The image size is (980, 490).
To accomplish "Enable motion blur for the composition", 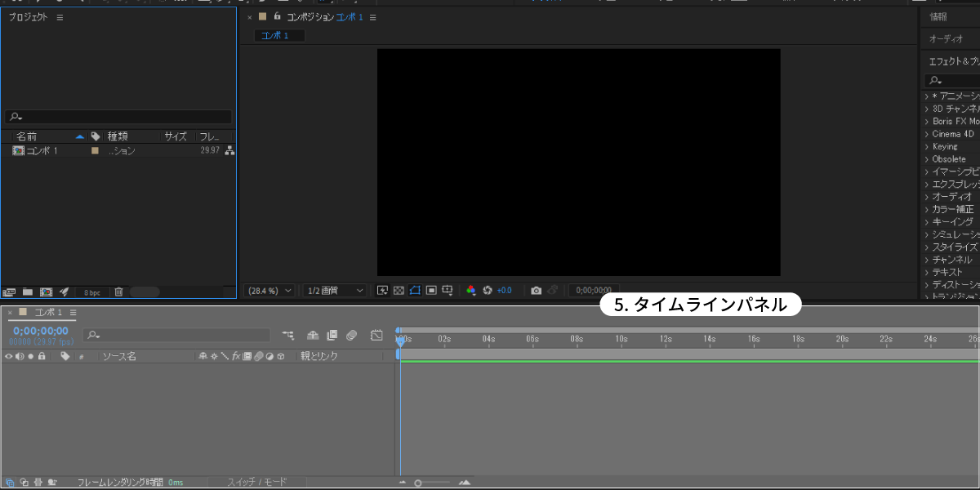I will 351,335.
